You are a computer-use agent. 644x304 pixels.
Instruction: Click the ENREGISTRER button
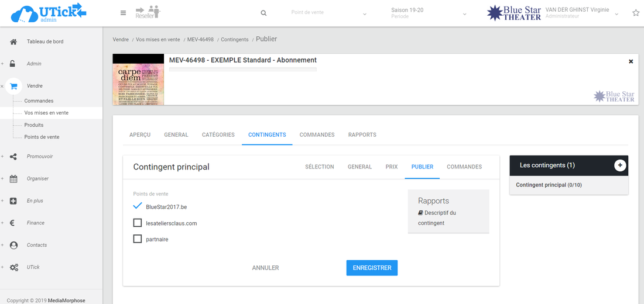click(x=372, y=268)
